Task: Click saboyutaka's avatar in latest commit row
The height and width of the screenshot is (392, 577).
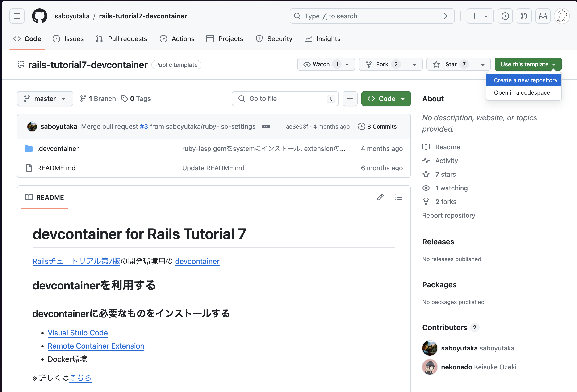Action: (32, 126)
